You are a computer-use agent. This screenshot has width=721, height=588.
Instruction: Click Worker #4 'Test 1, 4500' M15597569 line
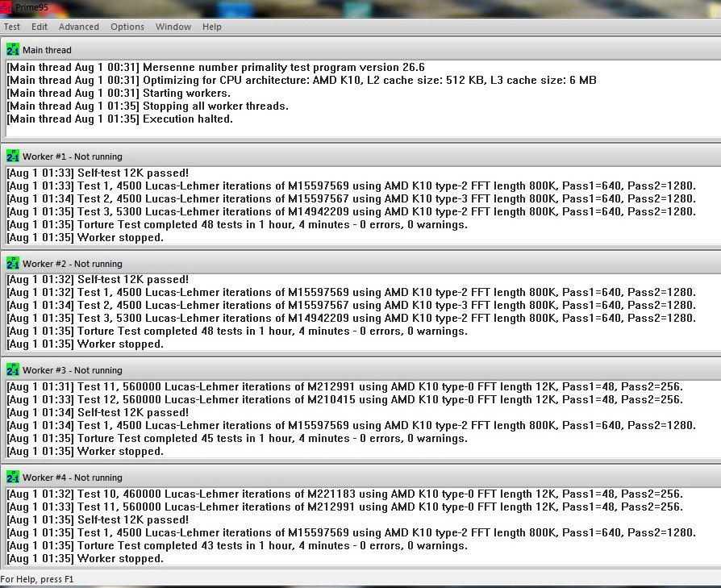click(352, 532)
